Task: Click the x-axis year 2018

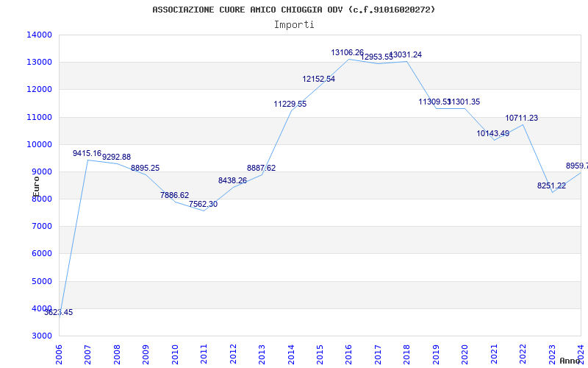Action: point(407,354)
